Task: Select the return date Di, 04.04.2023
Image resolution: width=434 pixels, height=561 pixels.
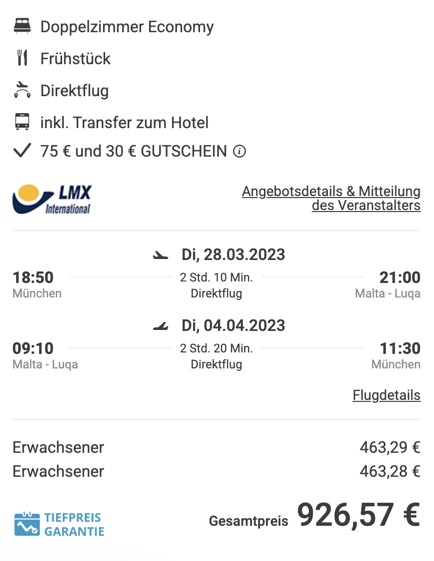Action: coord(233,326)
